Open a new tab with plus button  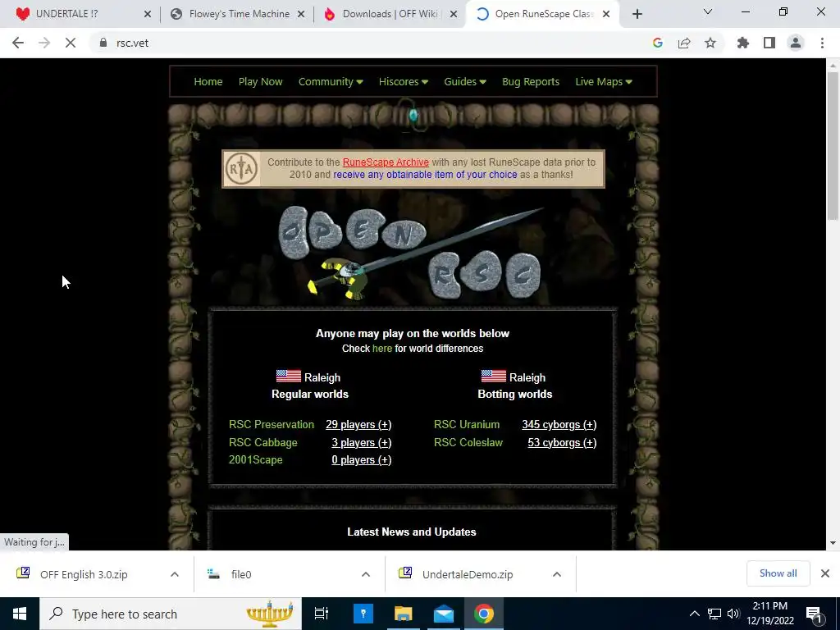coord(637,14)
